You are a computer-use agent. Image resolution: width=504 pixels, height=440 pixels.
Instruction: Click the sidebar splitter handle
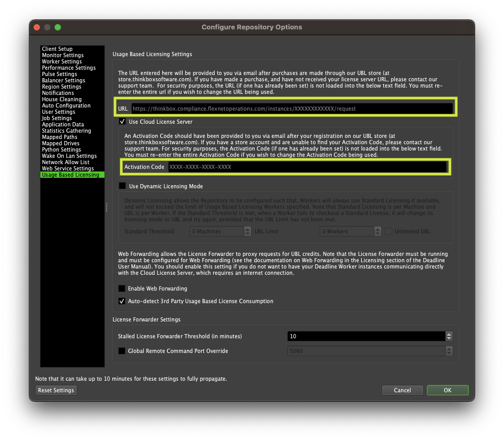click(x=107, y=207)
